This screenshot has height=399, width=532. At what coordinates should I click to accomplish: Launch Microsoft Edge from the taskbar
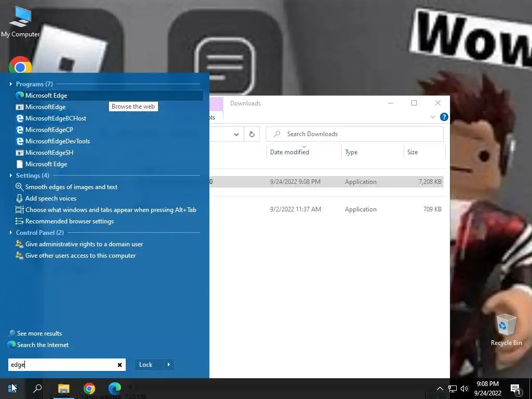click(x=115, y=389)
